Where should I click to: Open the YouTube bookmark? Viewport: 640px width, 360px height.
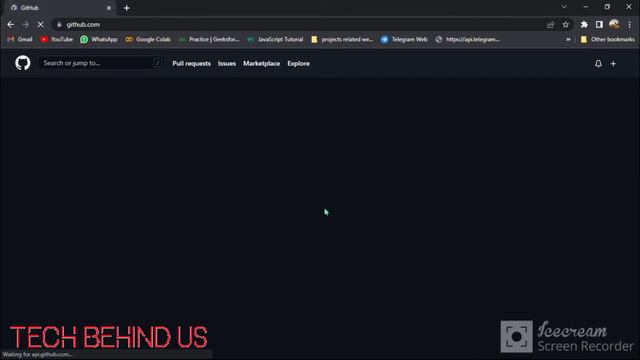pos(57,39)
